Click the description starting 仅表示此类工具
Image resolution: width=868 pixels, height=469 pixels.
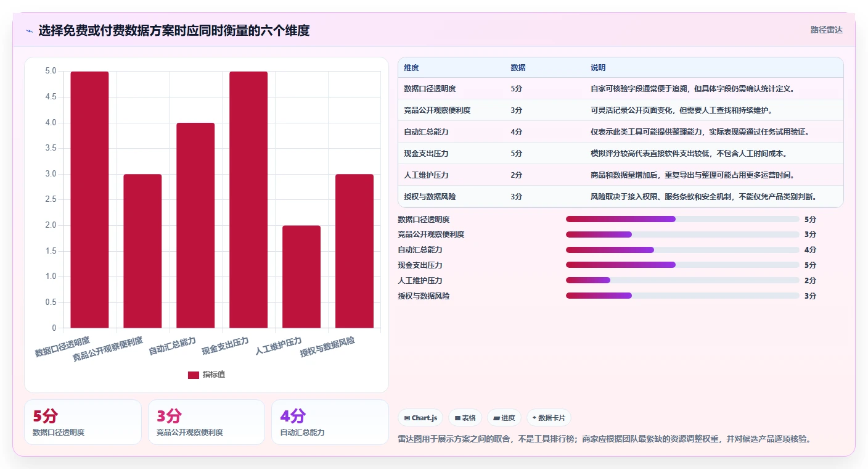pos(700,132)
